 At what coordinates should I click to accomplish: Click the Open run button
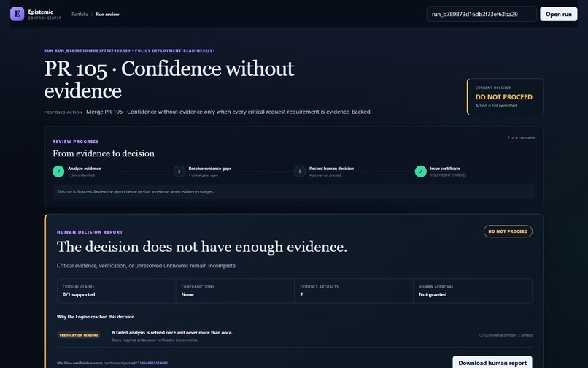click(x=558, y=14)
